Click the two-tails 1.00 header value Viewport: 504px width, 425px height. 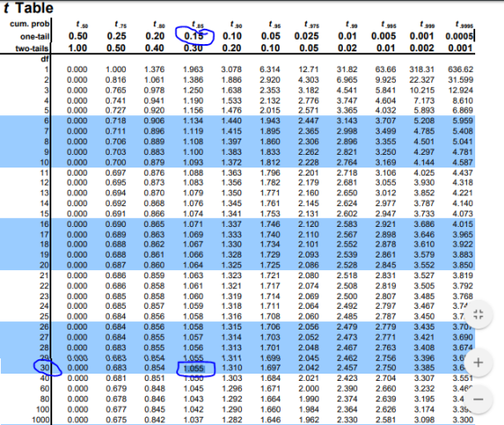77,49
